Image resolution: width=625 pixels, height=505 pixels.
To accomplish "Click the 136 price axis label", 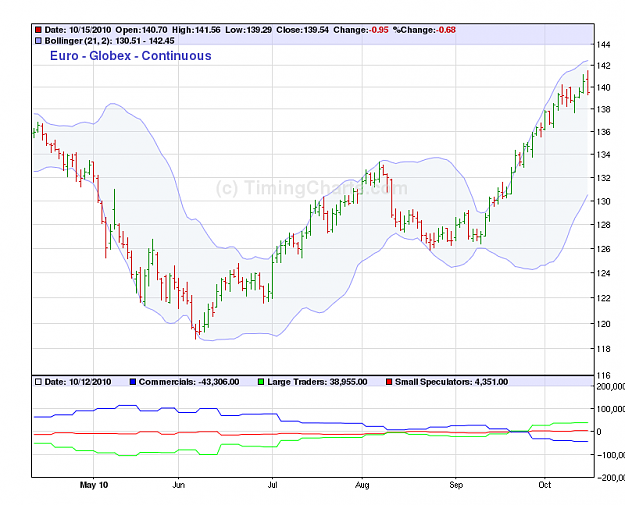I will point(603,132).
